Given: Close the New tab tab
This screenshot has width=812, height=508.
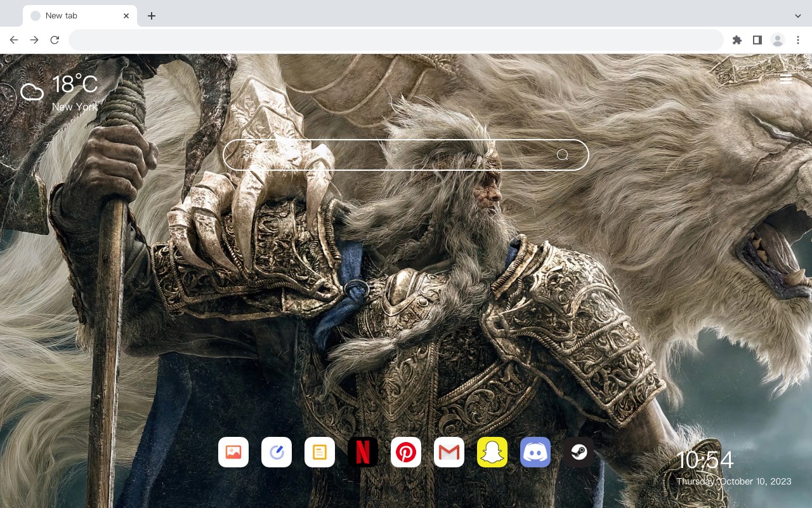Looking at the screenshot, I should (126, 16).
